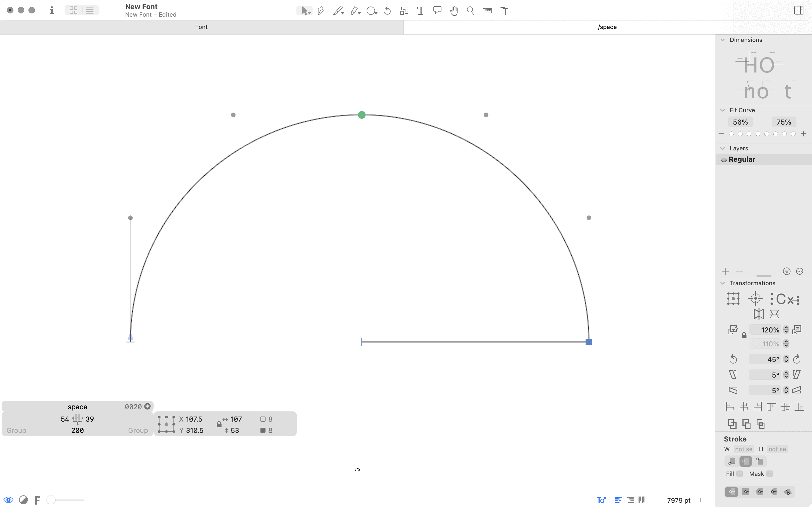812x507 pixels.
Task: Select the Hand tool
Action: tap(454, 11)
